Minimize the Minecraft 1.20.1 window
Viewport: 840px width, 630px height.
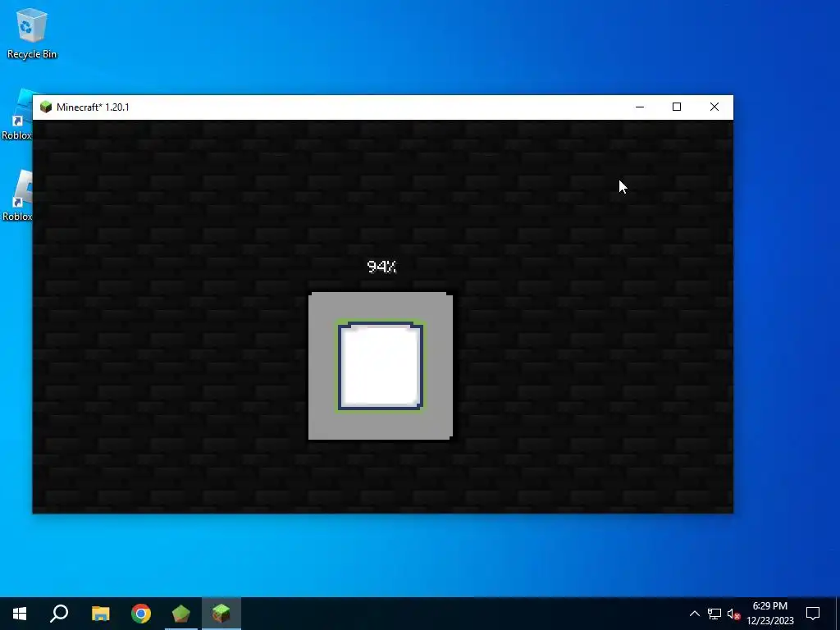click(640, 107)
